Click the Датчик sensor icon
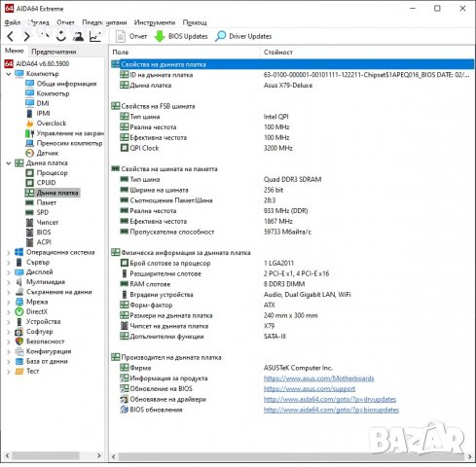The height and width of the screenshot is (467, 476). coord(29,153)
